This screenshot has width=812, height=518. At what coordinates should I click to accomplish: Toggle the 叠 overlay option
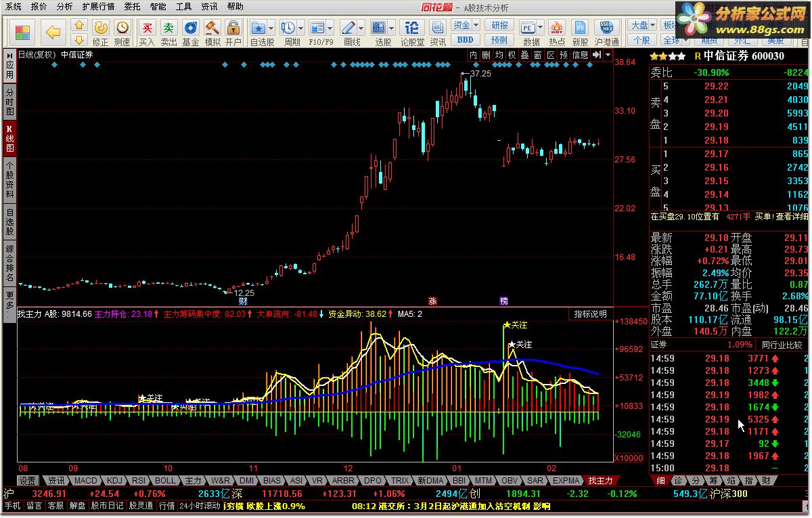click(525, 55)
